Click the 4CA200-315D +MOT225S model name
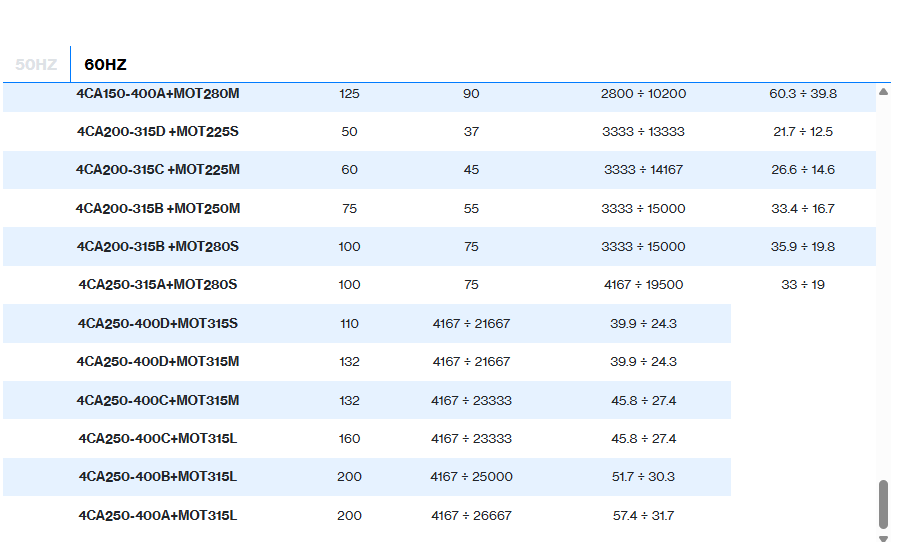The width and height of the screenshot is (902, 542). click(x=158, y=132)
